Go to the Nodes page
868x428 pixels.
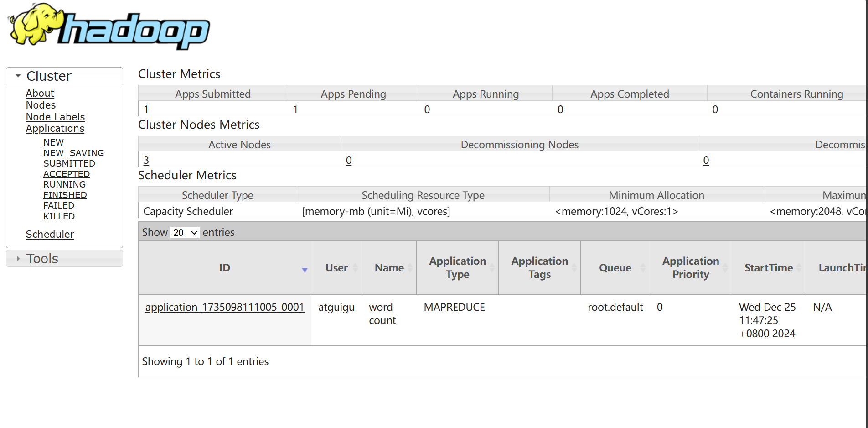tap(41, 105)
